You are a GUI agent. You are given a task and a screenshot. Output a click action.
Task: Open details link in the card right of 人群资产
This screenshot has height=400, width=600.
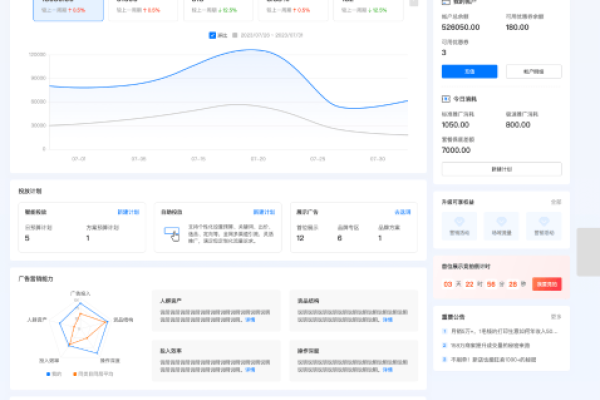click(388, 320)
